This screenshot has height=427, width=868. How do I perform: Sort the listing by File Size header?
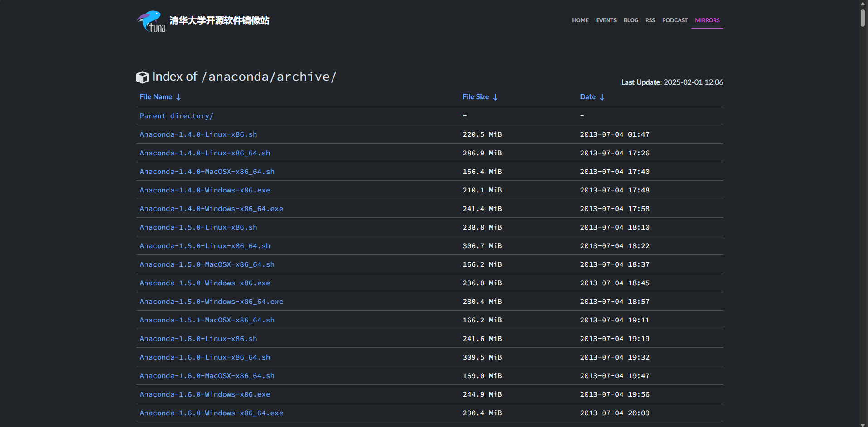pyautogui.click(x=476, y=97)
